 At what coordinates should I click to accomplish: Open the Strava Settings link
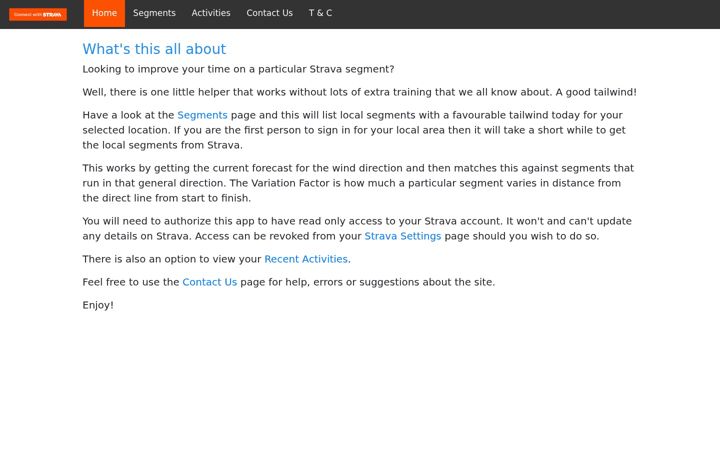point(403,236)
